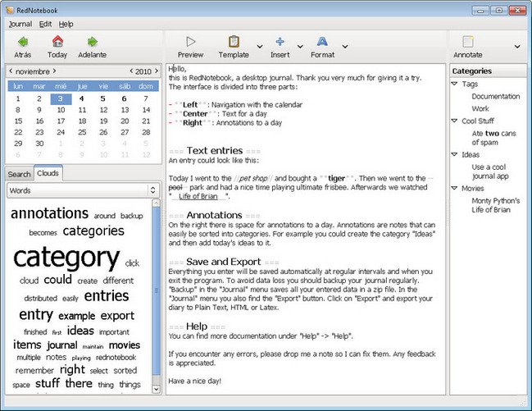This screenshot has width=532, height=411.
Task: Click the 'Text entries' heading in editor
Action: (x=215, y=150)
